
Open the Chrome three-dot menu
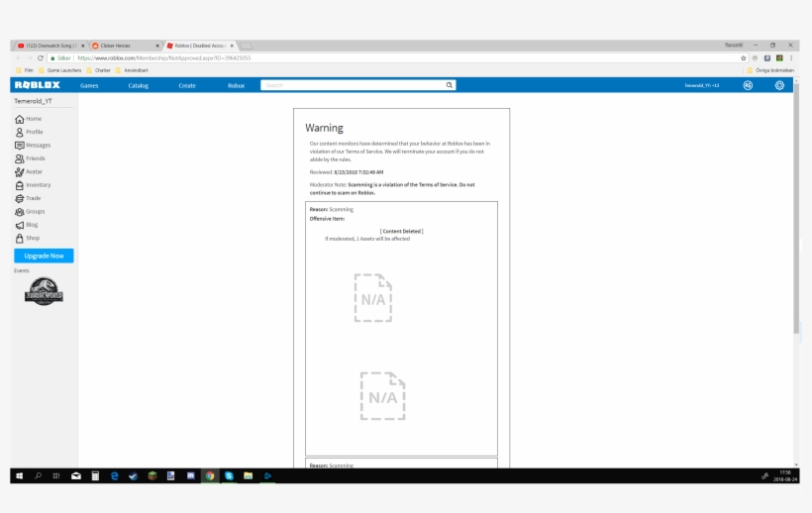[791, 58]
